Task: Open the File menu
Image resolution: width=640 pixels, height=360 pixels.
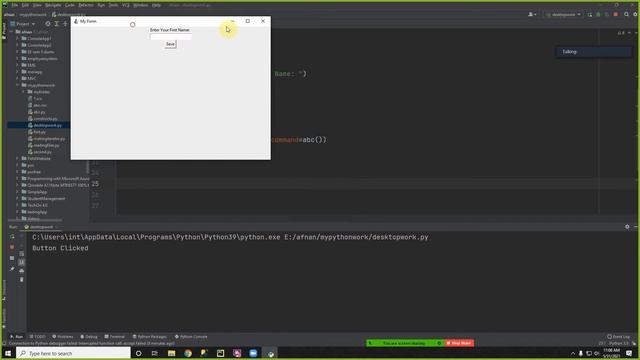Action: pos(15,5)
